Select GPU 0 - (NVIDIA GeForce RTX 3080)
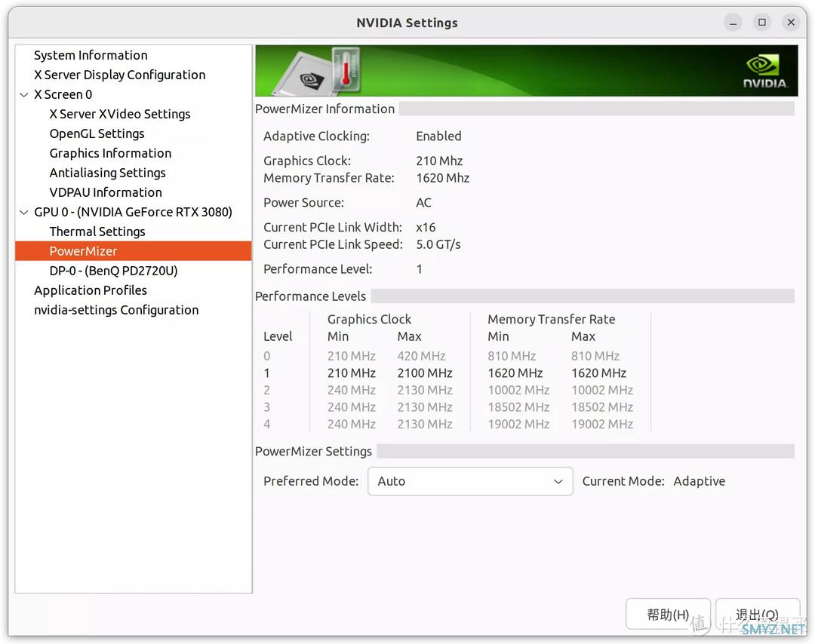Viewport: 815px width, 644px height. pyautogui.click(x=133, y=212)
